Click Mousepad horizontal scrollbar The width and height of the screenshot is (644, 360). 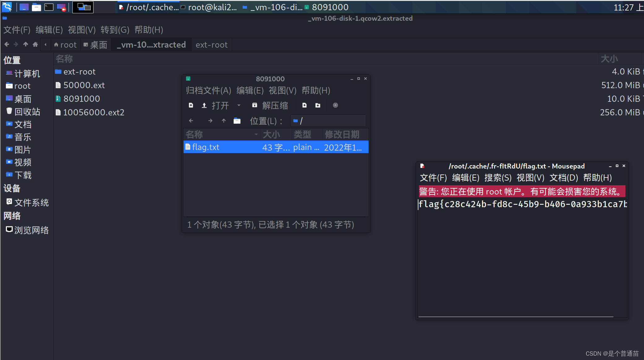516,317
